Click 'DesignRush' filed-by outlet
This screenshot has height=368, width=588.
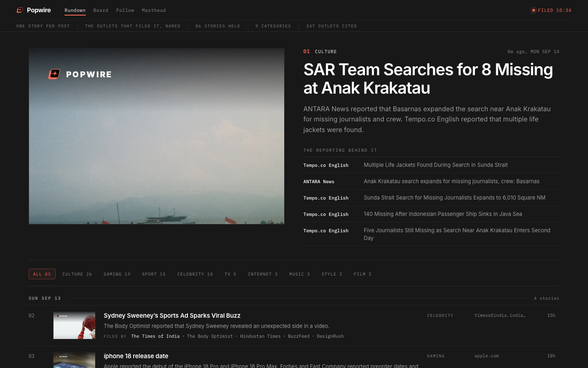(x=330, y=336)
